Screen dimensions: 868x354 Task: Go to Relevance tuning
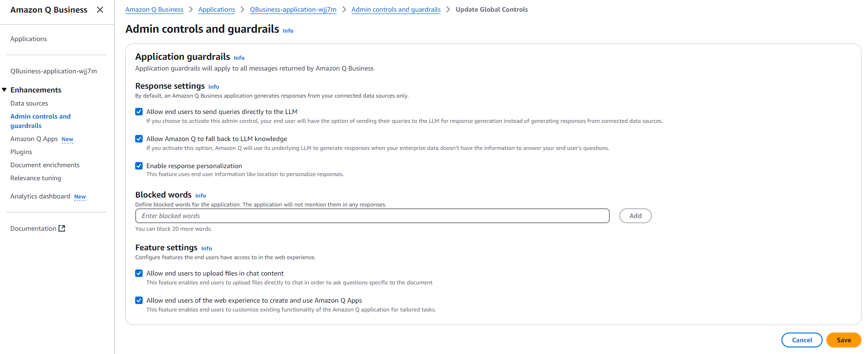click(x=36, y=178)
